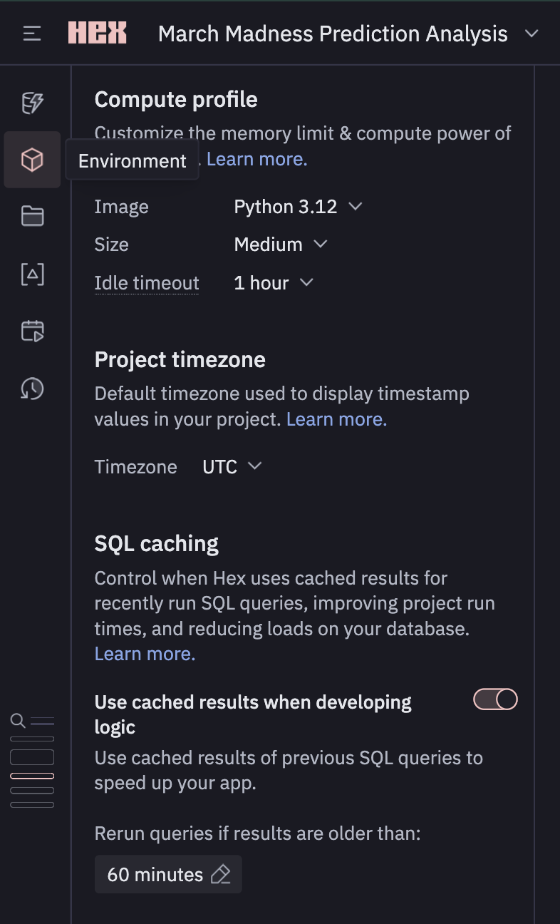Click the hamburger menu icon
This screenshot has width=560, height=924.
coord(32,34)
